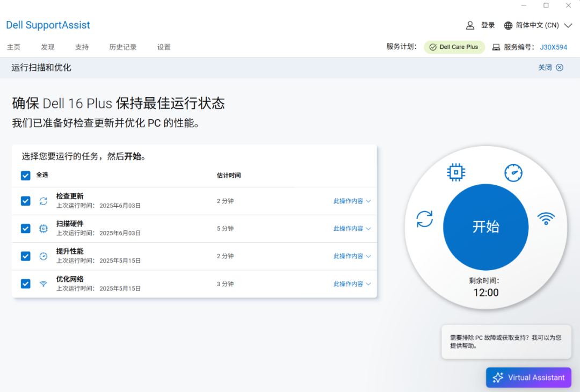Toggle the 全选 select-all checkbox
This screenshot has height=392, width=580.
(x=26, y=175)
